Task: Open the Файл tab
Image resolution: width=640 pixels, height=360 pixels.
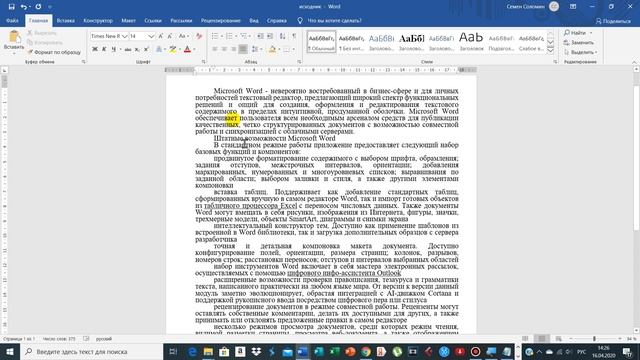Action: tap(12, 20)
